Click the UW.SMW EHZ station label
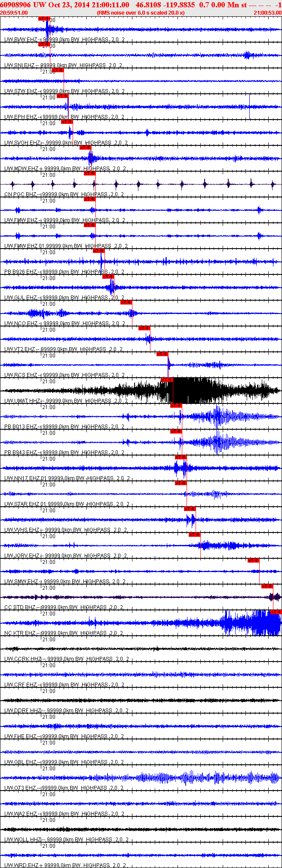 (65, 582)
